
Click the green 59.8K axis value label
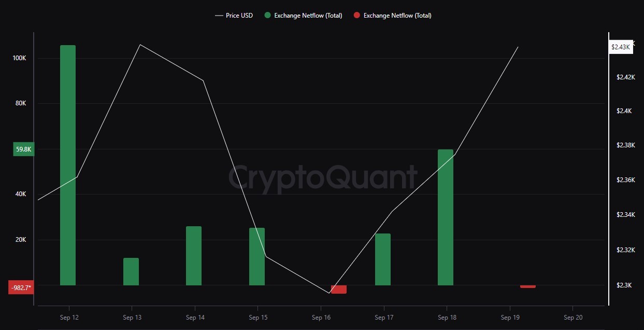[x=24, y=149]
